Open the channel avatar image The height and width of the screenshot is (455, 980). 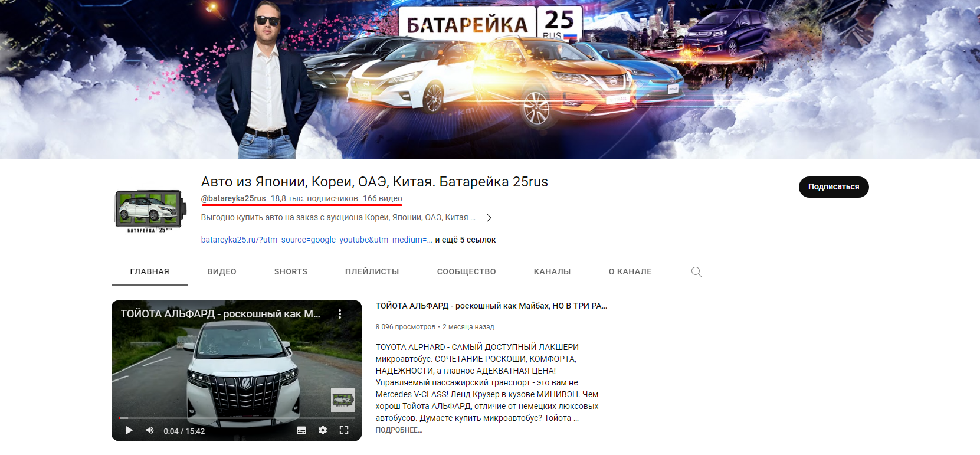click(x=150, y=211)
